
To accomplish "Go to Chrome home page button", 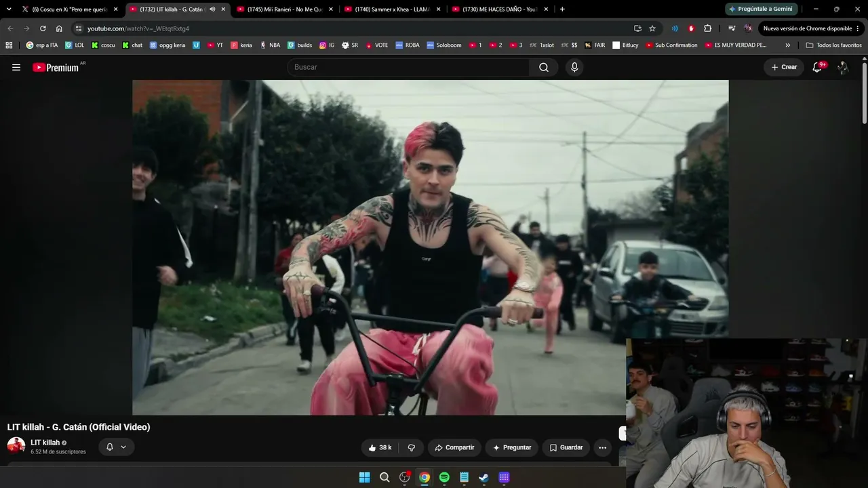I will [x=59, y=28].
